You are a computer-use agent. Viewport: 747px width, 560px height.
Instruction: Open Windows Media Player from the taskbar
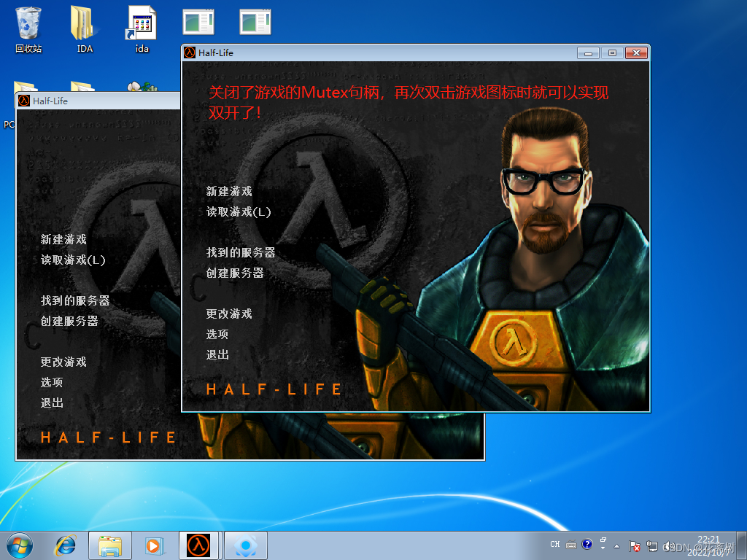point(154,545)
